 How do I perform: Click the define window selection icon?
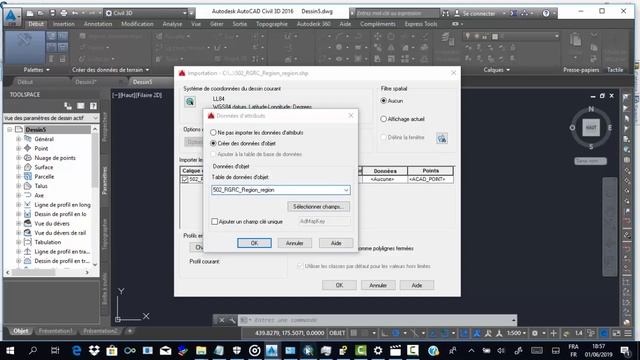pos(442,138)
